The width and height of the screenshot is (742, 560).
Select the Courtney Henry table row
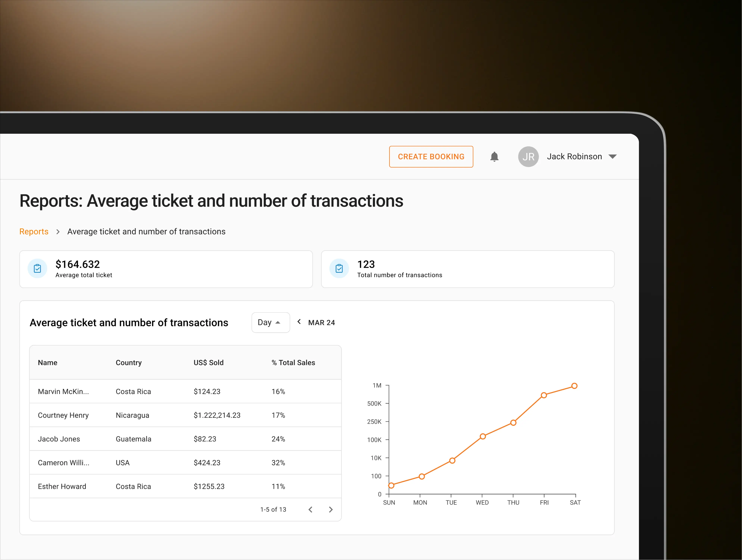coord(185,415)
